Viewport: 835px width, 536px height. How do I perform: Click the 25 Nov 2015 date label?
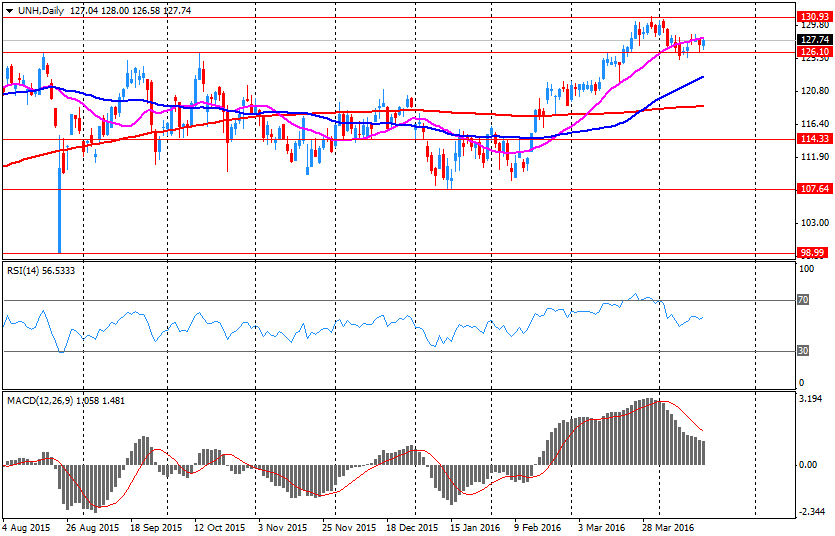point(349,528)
